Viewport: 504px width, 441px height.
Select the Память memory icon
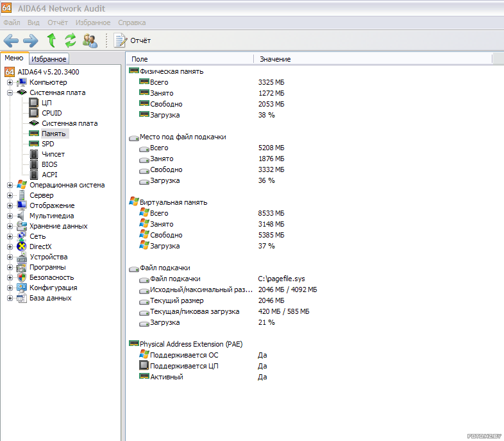[x=34, y=133]
